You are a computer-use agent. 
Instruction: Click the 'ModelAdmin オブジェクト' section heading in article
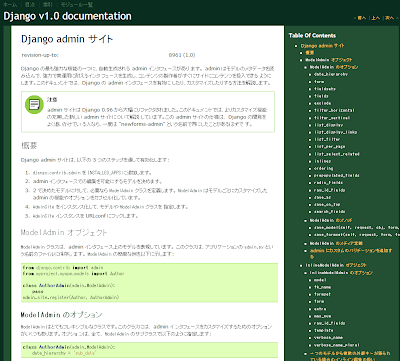click(64, 232)
